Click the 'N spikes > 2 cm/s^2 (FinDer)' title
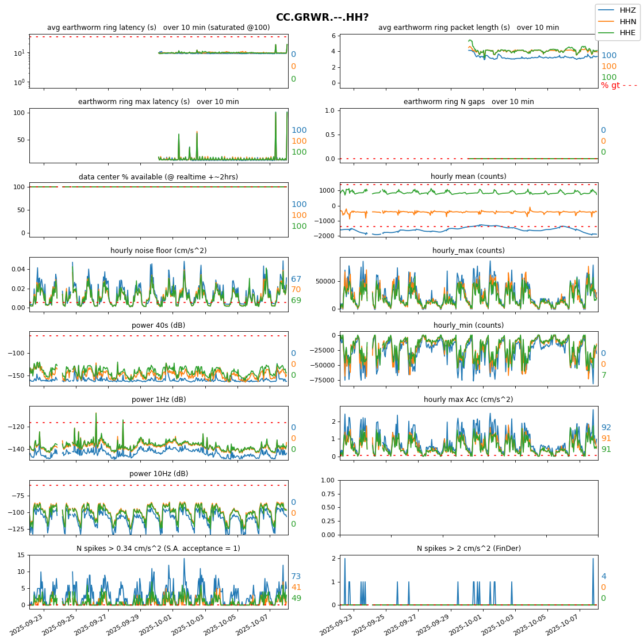The height and width of the screenshot is (644, 644). (x=469, y=549)
